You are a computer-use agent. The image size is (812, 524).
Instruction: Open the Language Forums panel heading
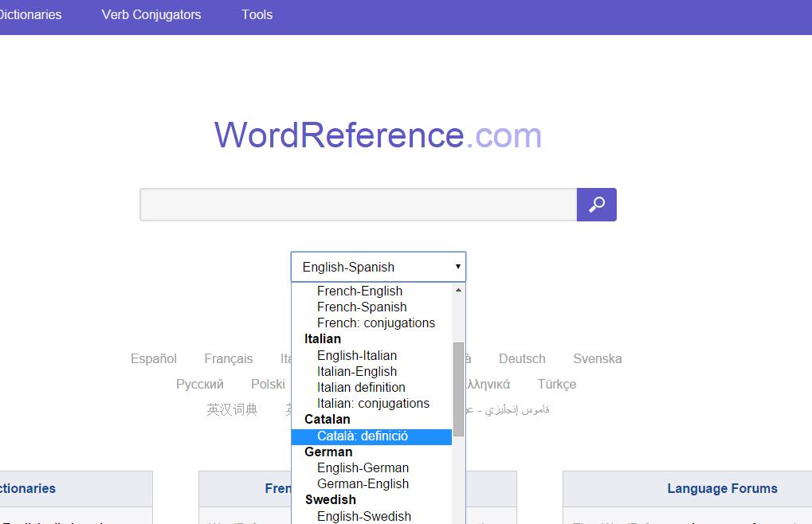click(x=722, y=488)
